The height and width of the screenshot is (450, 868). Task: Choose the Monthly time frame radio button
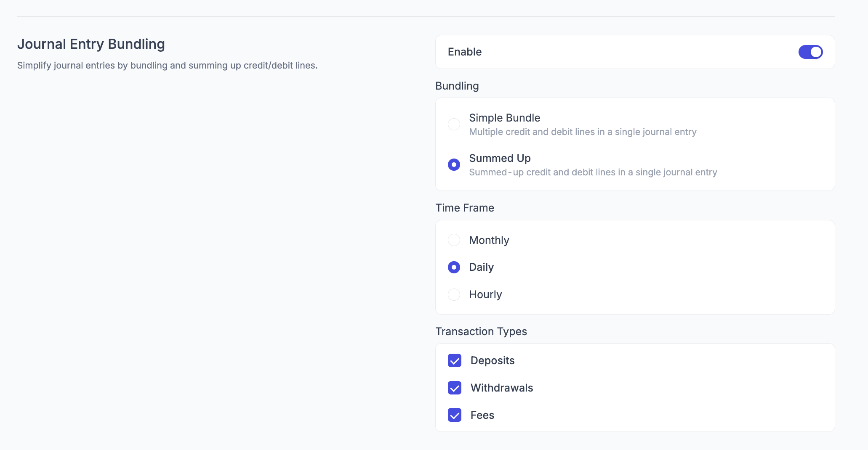454,240
